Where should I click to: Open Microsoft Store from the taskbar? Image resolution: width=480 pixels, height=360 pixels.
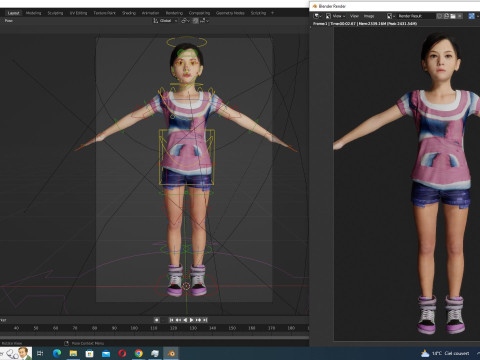tap(89, 353)
